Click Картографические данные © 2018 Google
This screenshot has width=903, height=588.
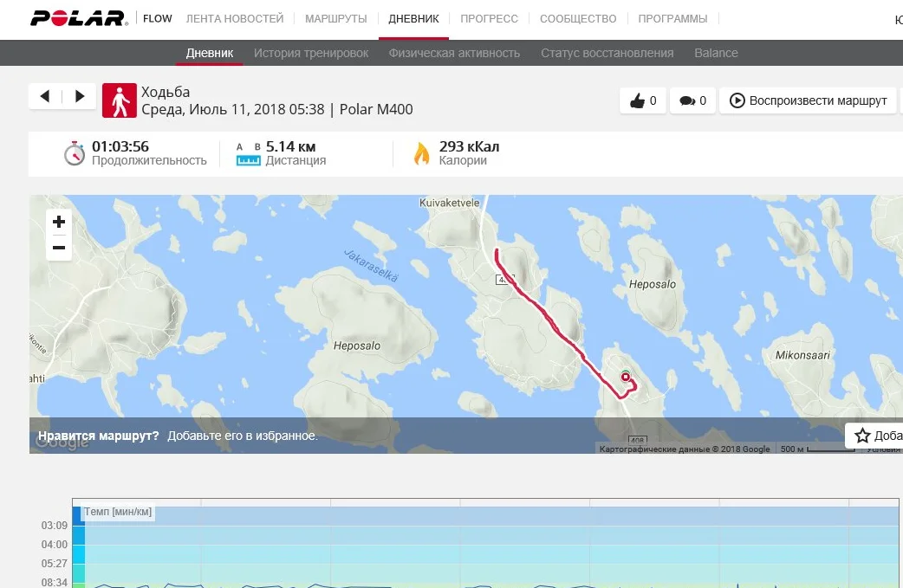[684, 449]
